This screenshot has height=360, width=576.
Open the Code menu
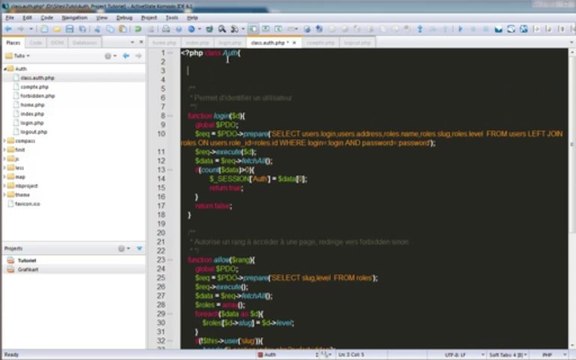click(47, 18)
